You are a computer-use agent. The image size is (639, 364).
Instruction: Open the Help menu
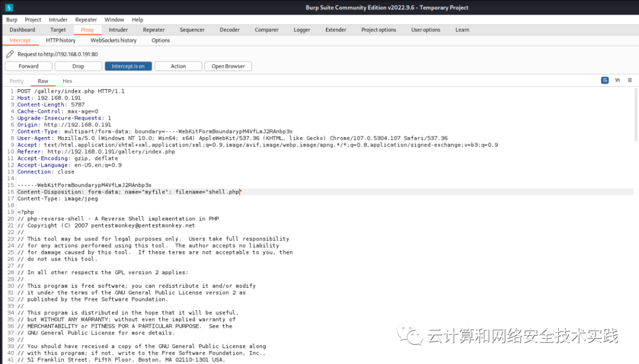click(x=137, y=19)
